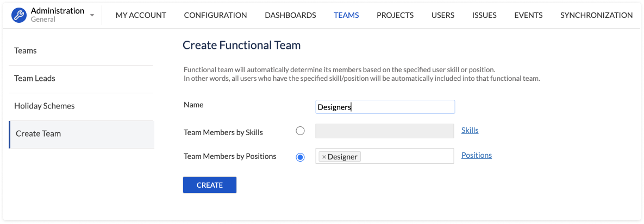Click the Name input field

[x=385, y=107]
